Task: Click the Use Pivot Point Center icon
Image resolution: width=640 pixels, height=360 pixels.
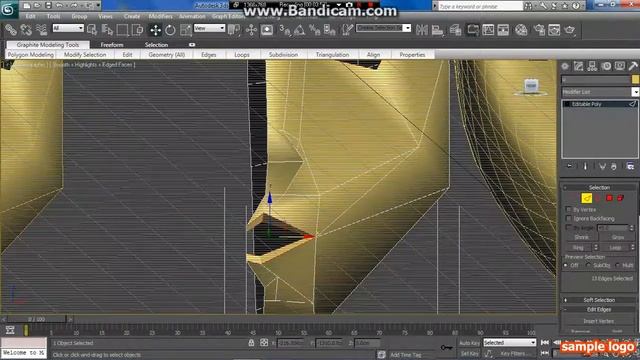Action: (x=234, y=30)
